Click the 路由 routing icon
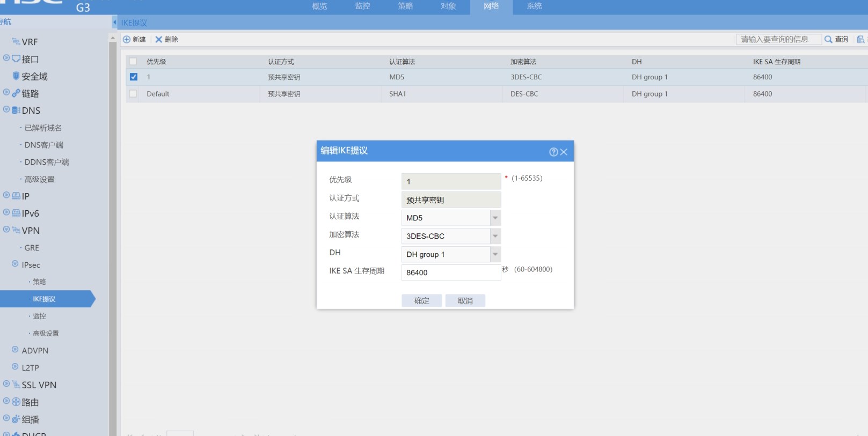868x436 pixels. tap(16, 402)
